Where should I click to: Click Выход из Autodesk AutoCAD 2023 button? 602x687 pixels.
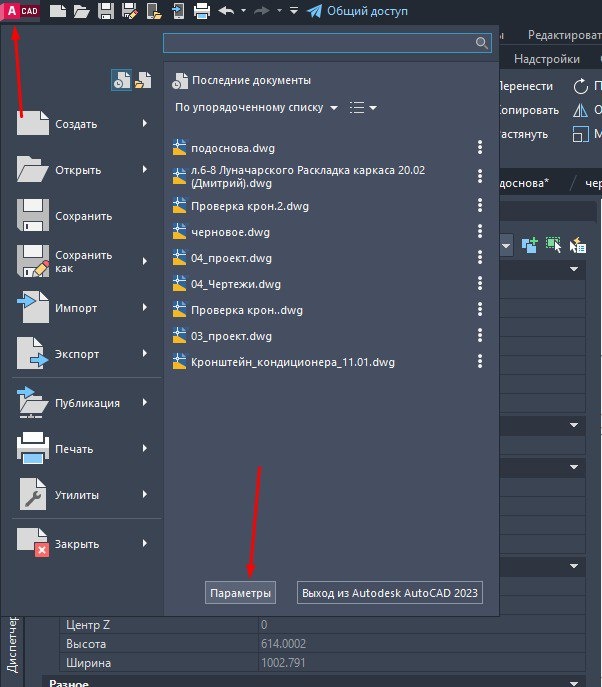(x=390, y=593)
